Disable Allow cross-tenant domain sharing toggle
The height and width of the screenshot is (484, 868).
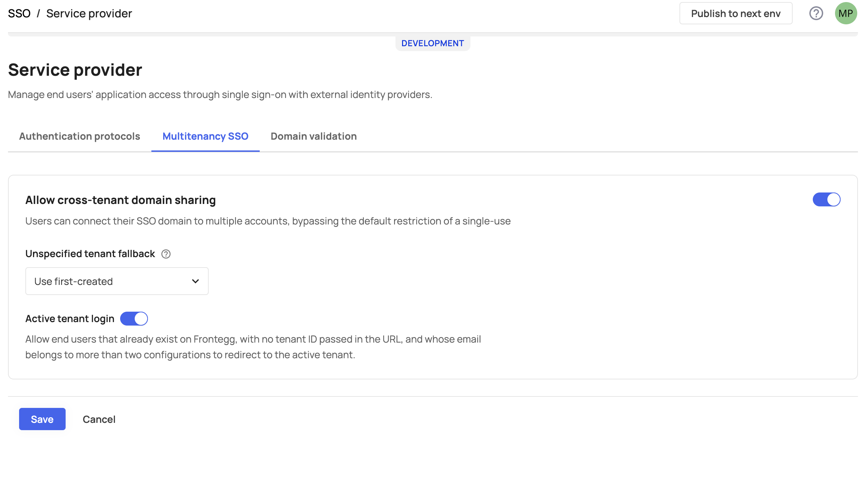826,199
